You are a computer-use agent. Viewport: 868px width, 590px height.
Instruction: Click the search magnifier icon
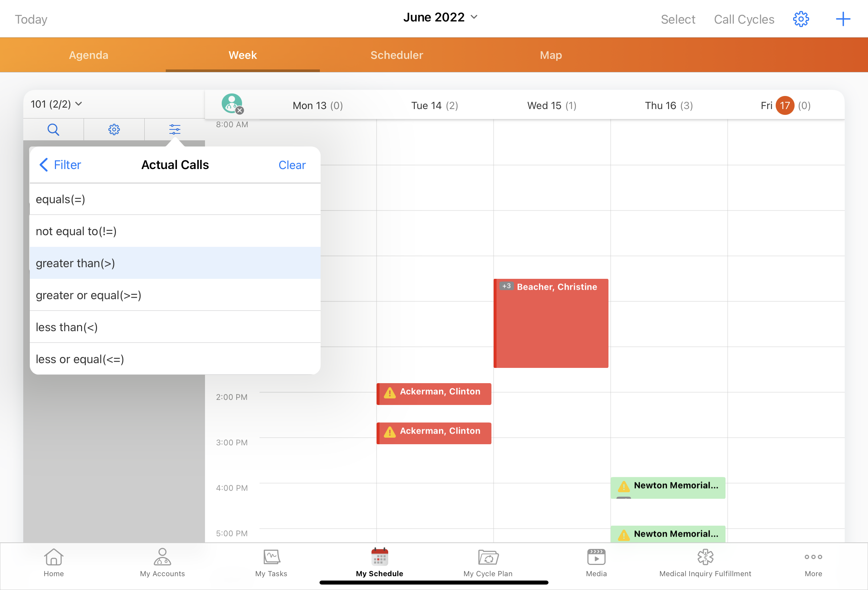pyautogui.click(x=53, y=129)
